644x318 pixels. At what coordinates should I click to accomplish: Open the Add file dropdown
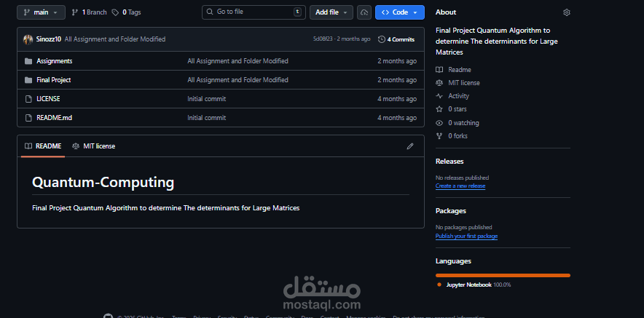pyautogui.click(x=331, y=12)
